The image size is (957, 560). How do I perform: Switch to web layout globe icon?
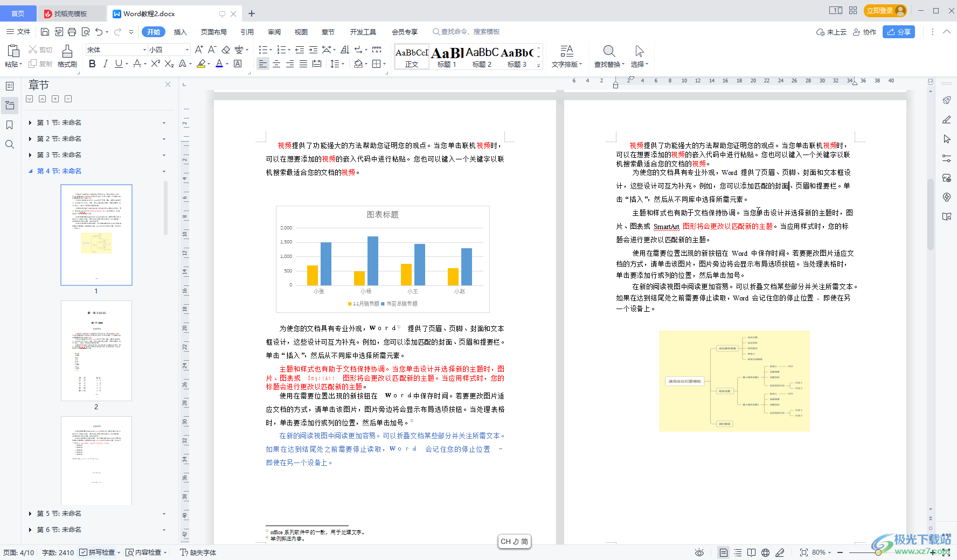[x=765, y=552]
